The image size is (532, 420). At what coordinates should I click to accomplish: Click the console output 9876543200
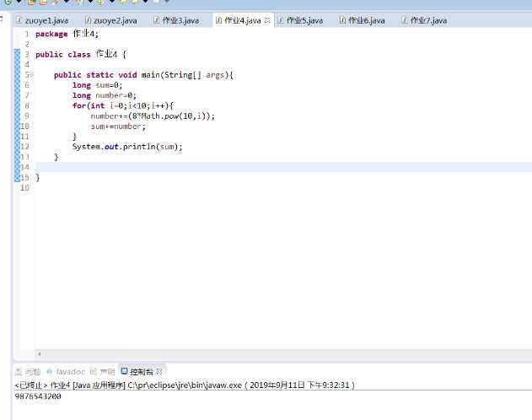[x=38, y=396]
